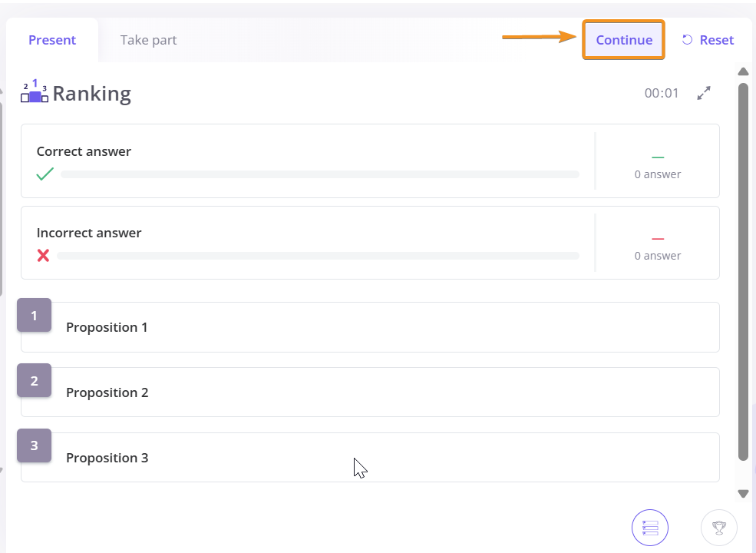
Task: Select the number 1 rank badge
Action: tap(35, 315)
